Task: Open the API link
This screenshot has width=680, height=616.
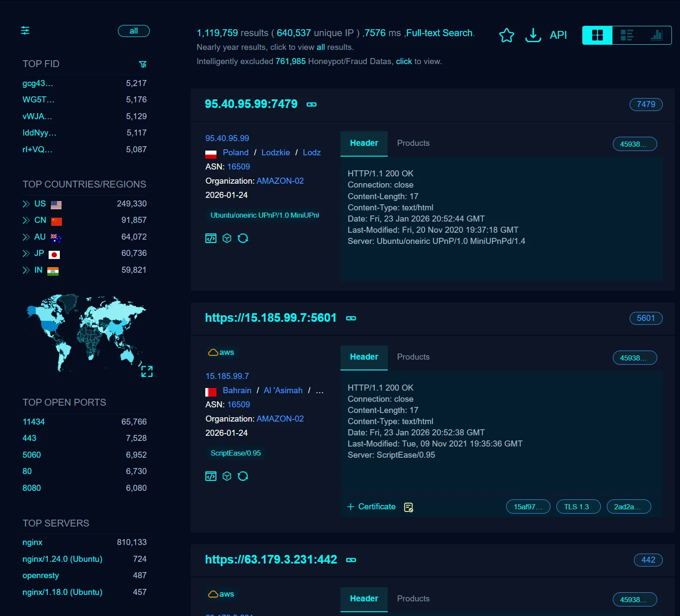Action: [x=558, y=35]
